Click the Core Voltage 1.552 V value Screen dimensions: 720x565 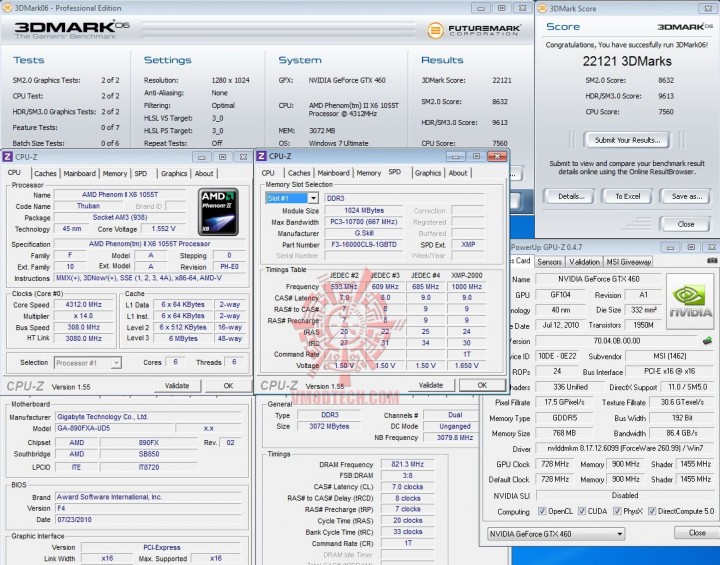click(x=163, y=228)
